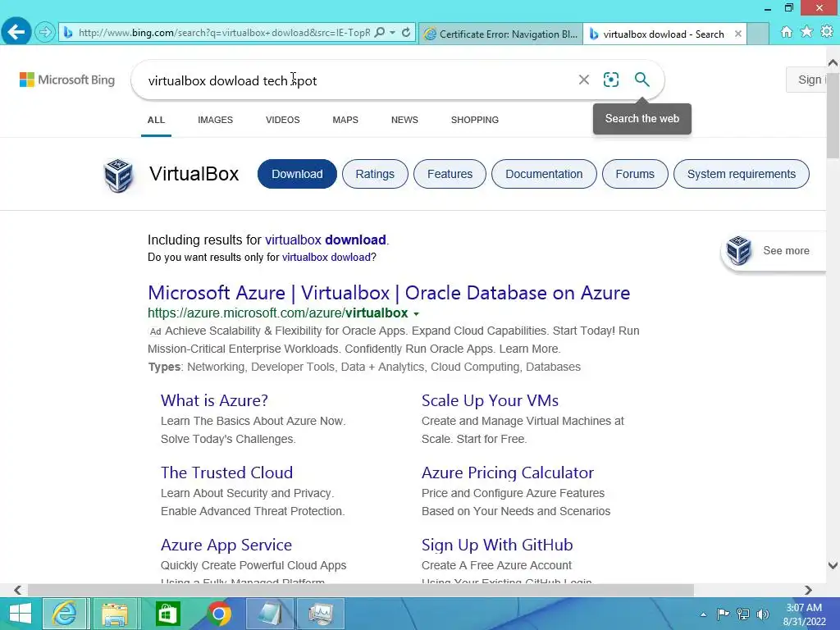This screenshot has height=630, width=840.
Task: Click the taskbar clock showing 3:07 AM
Action: point(804,614)
